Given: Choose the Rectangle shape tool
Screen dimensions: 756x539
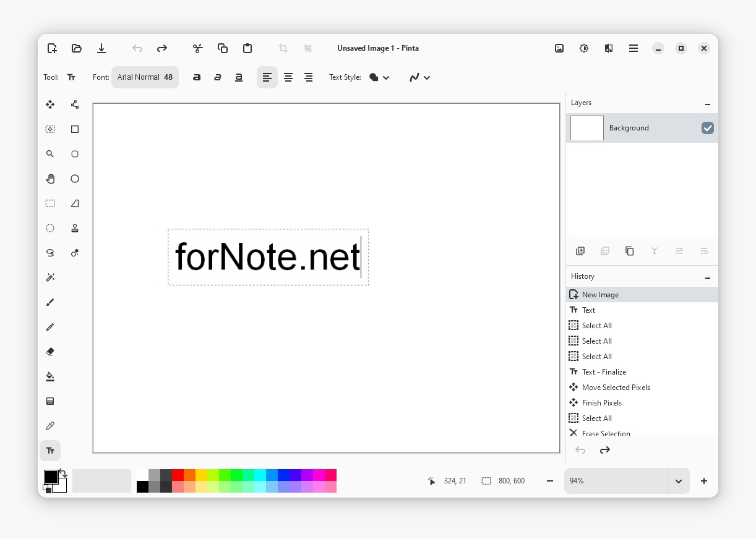Looking at the screenshot, I should click(x=75, y=129).
